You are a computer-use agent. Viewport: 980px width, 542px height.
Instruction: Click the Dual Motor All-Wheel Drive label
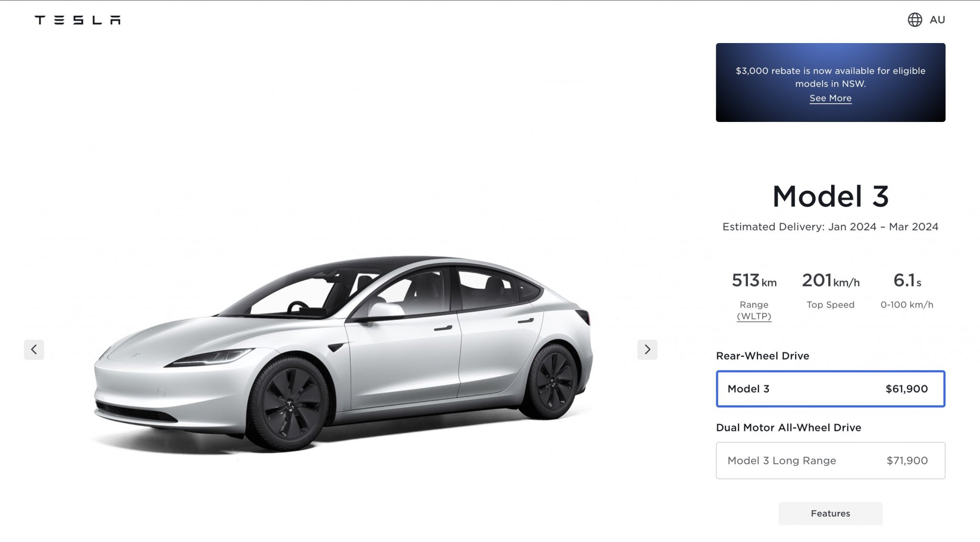tap(788, 428)
